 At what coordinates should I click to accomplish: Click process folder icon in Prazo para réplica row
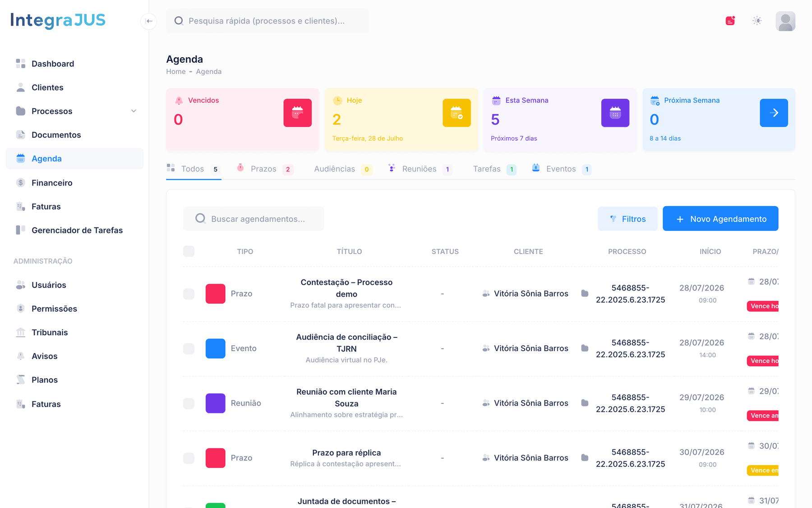pyautogui.click(x=585, y=457)
